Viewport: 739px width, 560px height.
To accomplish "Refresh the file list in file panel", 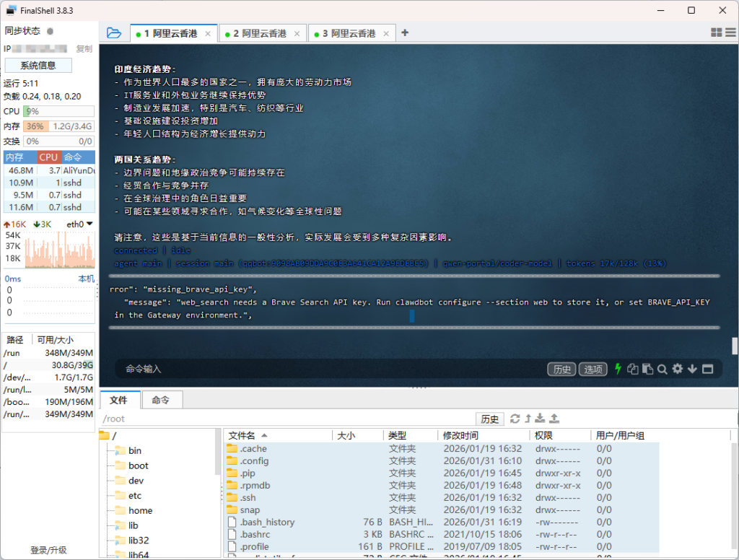I will [515, 419].
